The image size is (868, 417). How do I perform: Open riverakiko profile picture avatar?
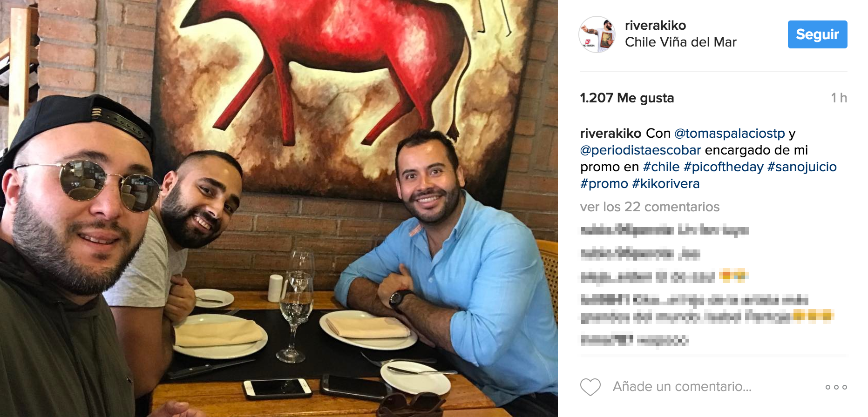tap(597, 34)
